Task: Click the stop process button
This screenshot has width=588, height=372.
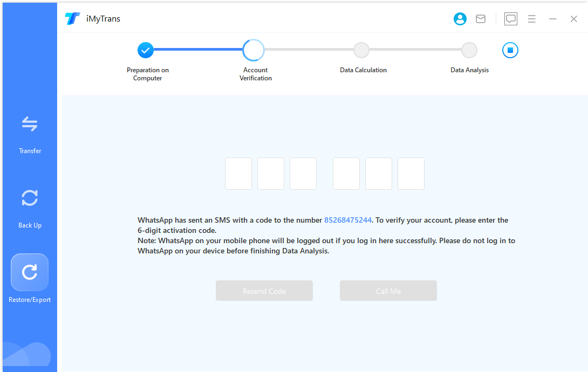Action: pos(510,50)
